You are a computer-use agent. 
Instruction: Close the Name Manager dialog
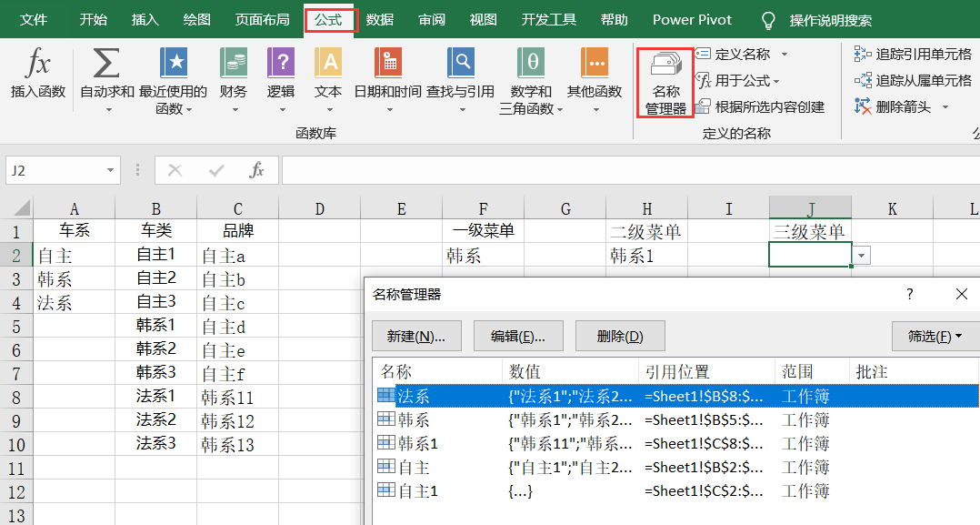pos(962,294)
